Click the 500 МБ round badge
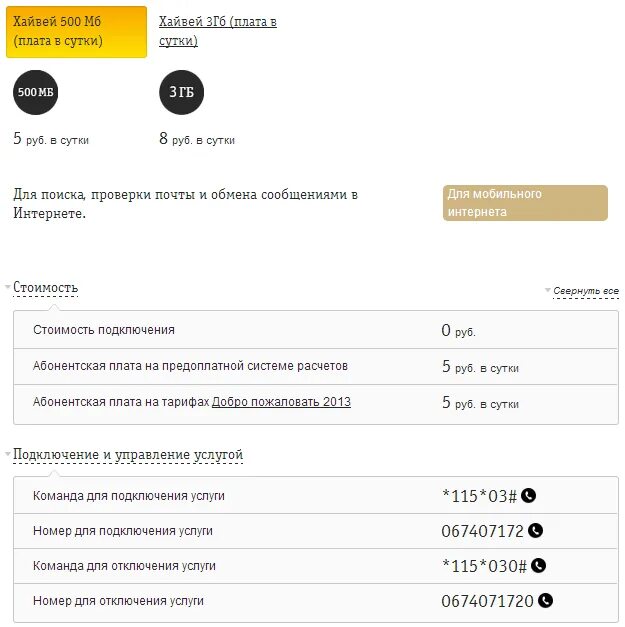 click(x=35, y=93)
